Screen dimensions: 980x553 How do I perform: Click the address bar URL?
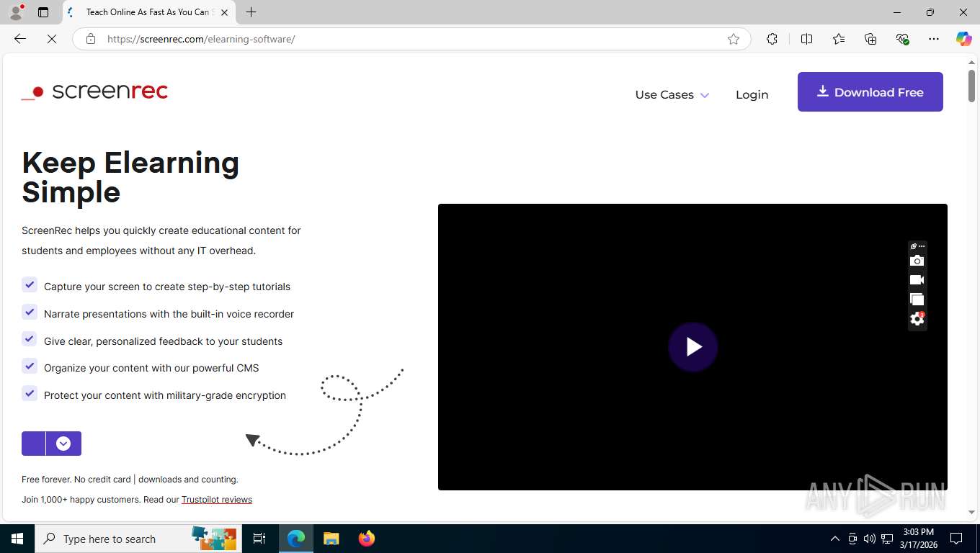tap(201, 39)
